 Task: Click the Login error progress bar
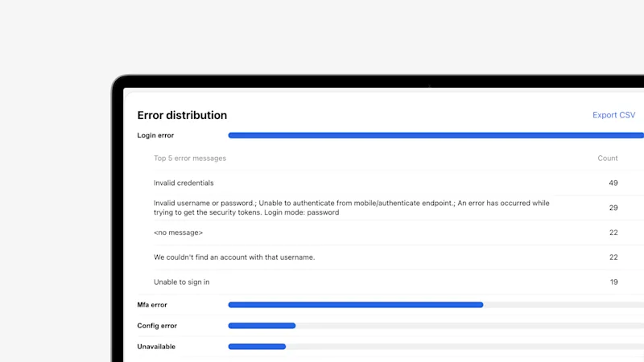pyautogui.click(x=436, y=135)
